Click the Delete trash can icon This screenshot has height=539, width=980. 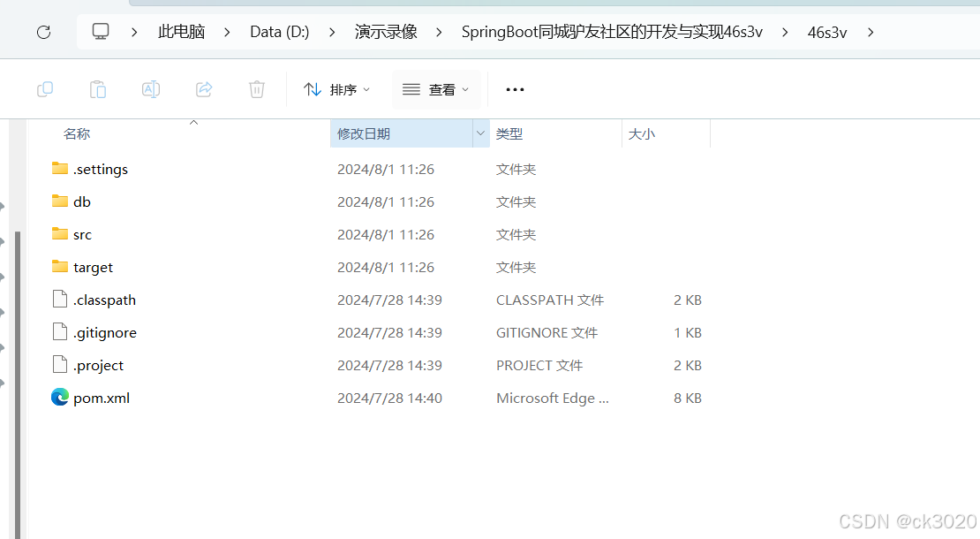[257, 89]
